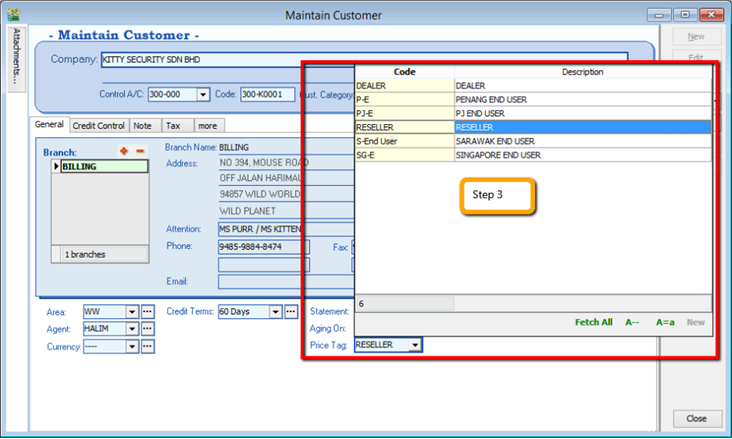Screen dimensions: 732x439
Task: Toggle the A=a case-match option
Action: coord(664,323)
